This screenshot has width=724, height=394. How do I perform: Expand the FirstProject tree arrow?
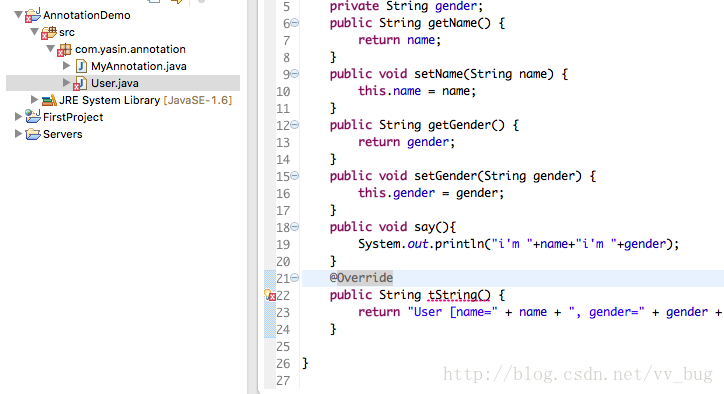pyautogui.click(x=18, y=117)
